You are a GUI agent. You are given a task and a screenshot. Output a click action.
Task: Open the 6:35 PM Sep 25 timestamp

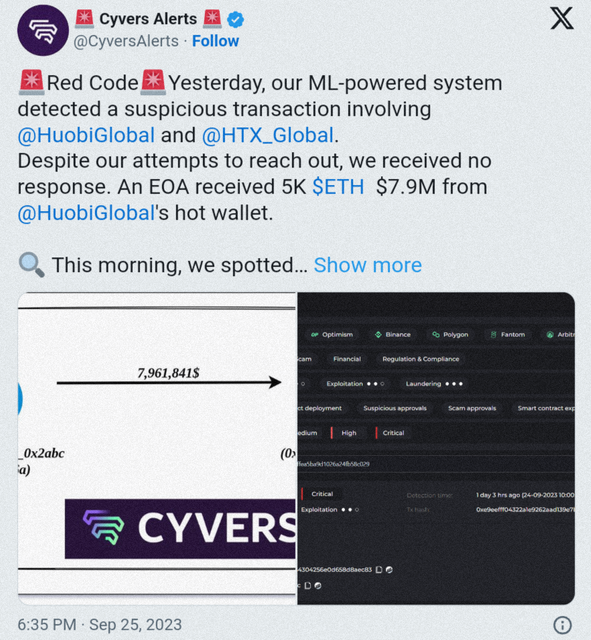coord(100,625)
